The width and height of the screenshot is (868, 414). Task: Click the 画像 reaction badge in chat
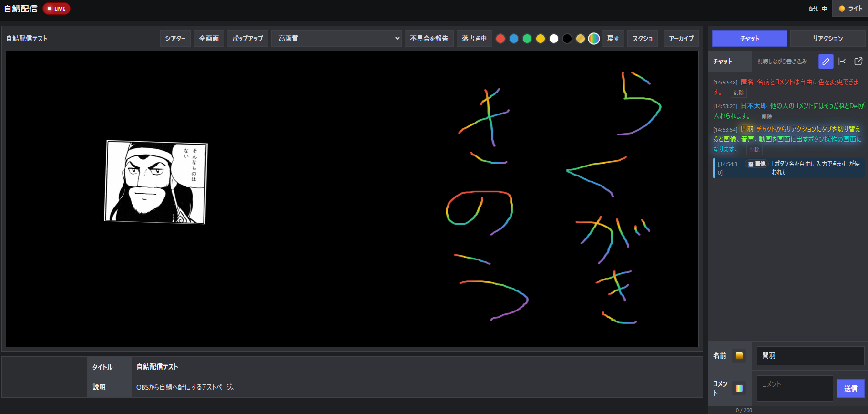[757, 164]
